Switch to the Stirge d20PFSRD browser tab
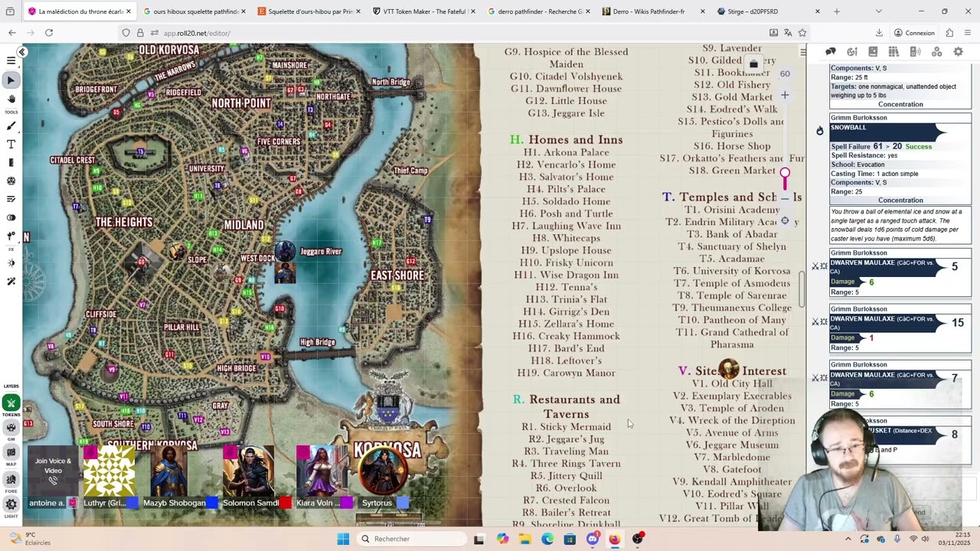This screenshot has width=980, height=551. [769, 11]
